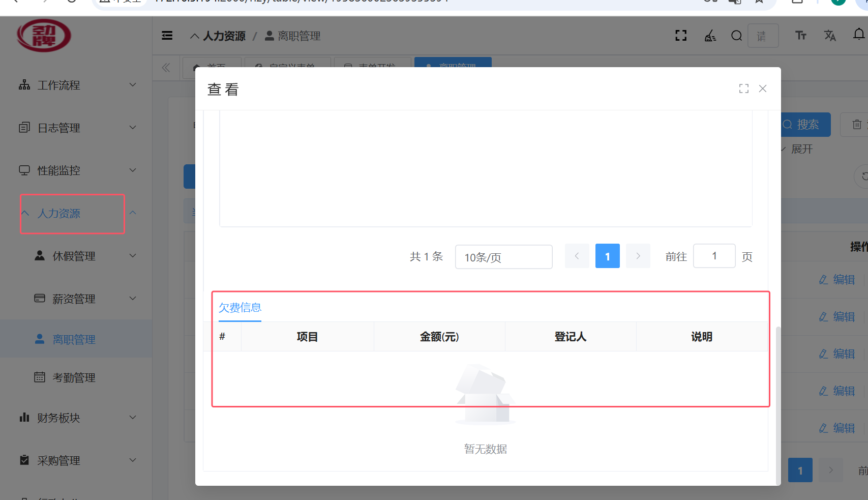The width and height of the screenshot is (868, 500).
Task: Expand 休假管理 submenu chevron
Action: point(133,256)
